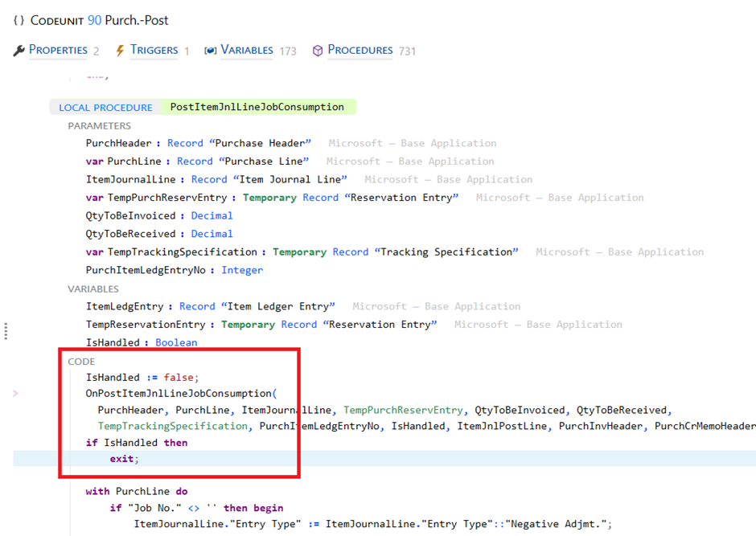756x536 pixels.
Task: Collapse the PARAMETERS section header
Action: (99, 125)
